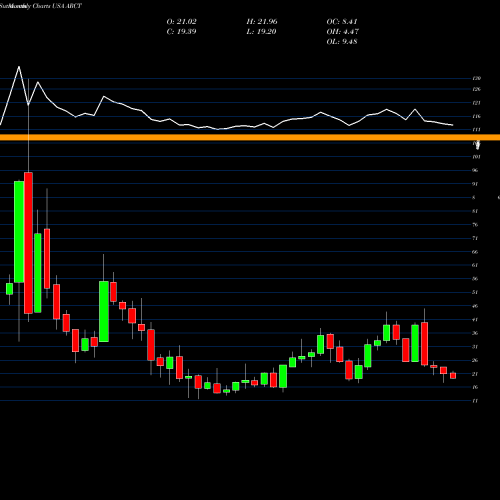500x500 pixels.
Task: Click the tallest red candlestick body
Action: pyautogui.click(x=28, y=243)
